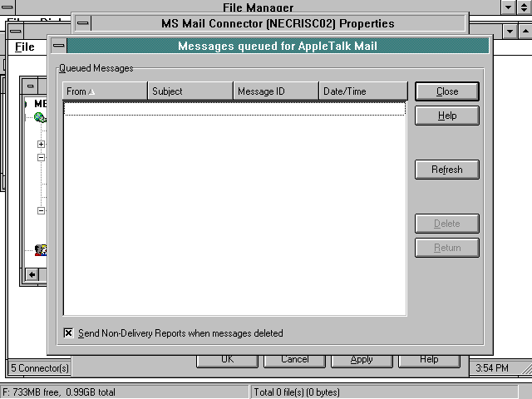532x399 pixels.
Task: Minimize File Manager with the down arrow button
Action: point(509,7)
